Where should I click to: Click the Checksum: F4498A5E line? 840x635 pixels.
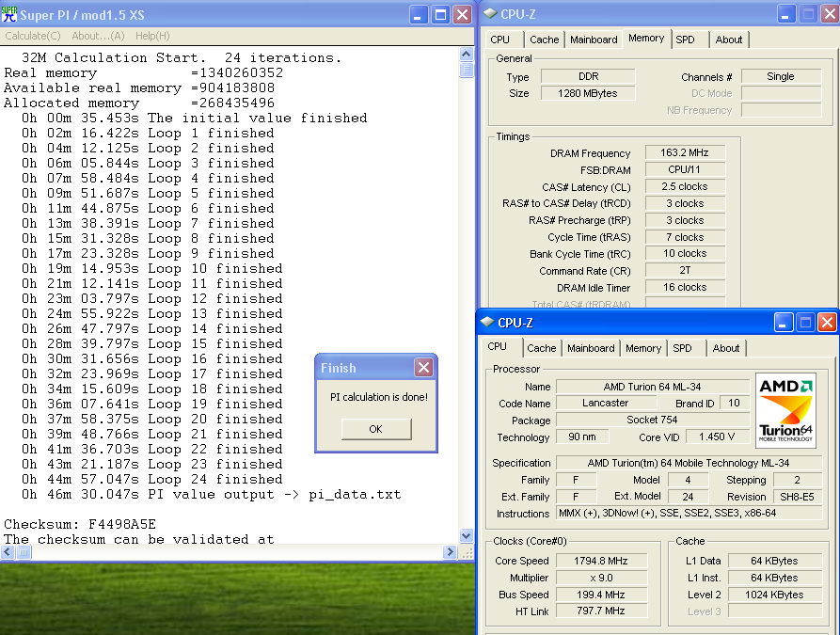80,524
